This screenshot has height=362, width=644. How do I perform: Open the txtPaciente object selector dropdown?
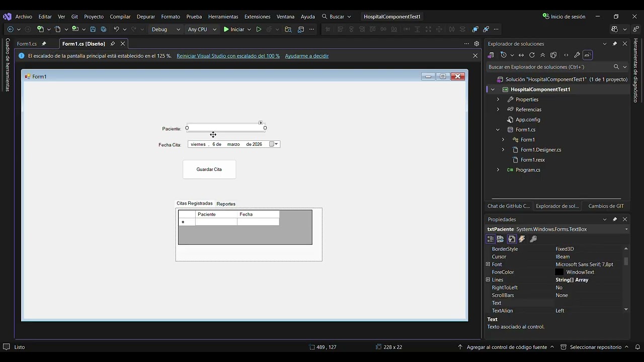[x=626, y=229]
